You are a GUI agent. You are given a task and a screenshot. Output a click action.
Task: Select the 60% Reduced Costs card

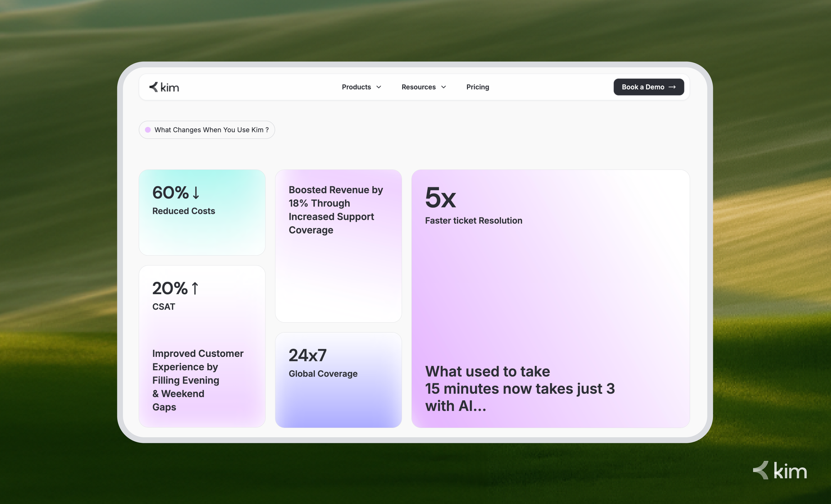[x=202, y=212]
